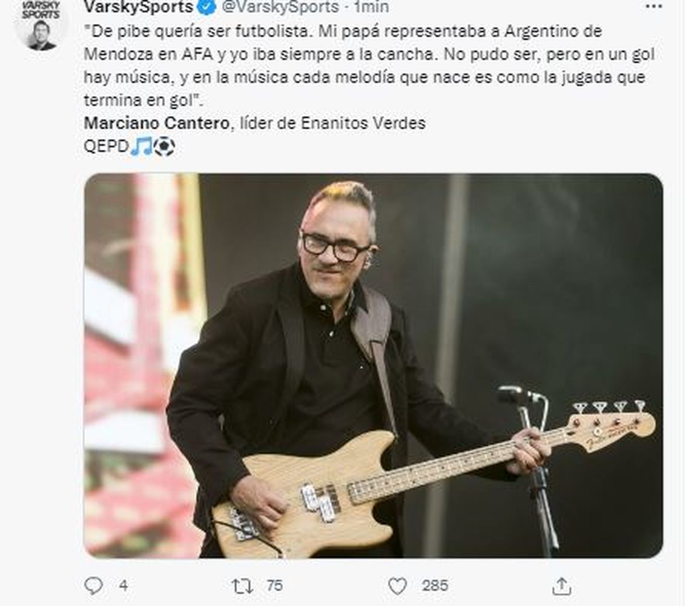Click the VarskySports display name
This screenshot has width=700, height=606.
pyautogui.click(x=139, y=7)
